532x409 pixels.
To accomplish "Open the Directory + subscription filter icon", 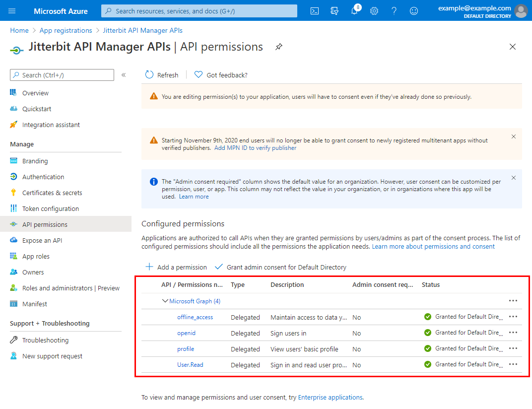I will tap(334, 11).
